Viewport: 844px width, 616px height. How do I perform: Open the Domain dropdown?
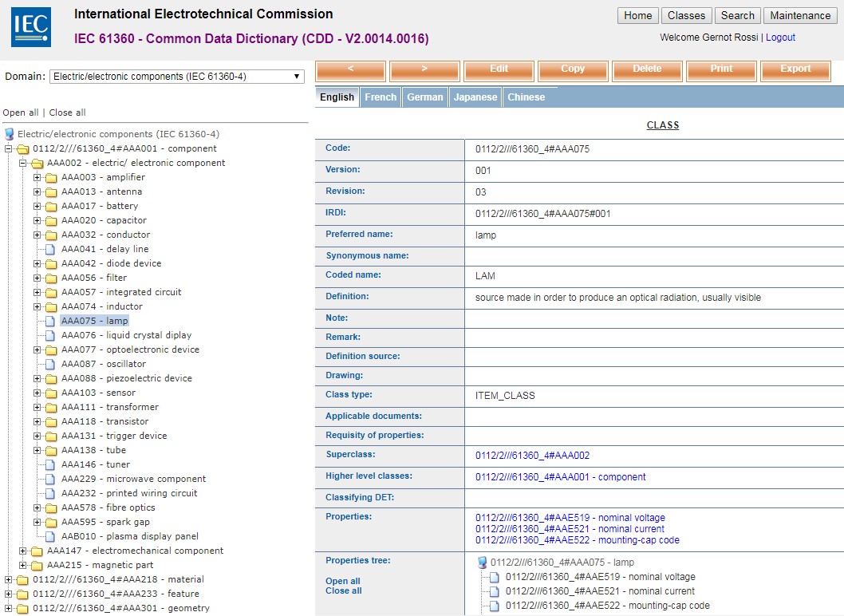(x=176, y=77)
